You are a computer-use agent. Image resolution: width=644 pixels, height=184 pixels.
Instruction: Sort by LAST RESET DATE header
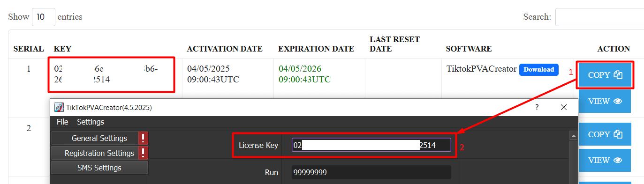pos(394,44)
